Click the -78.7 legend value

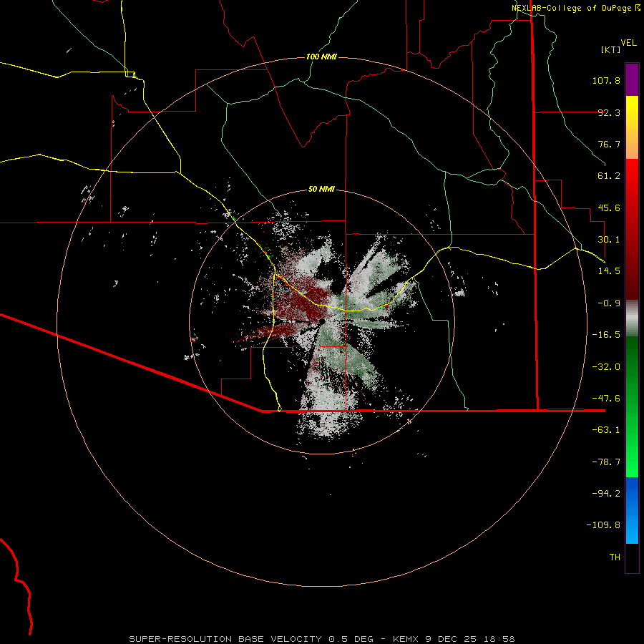[x=606, y=462]
